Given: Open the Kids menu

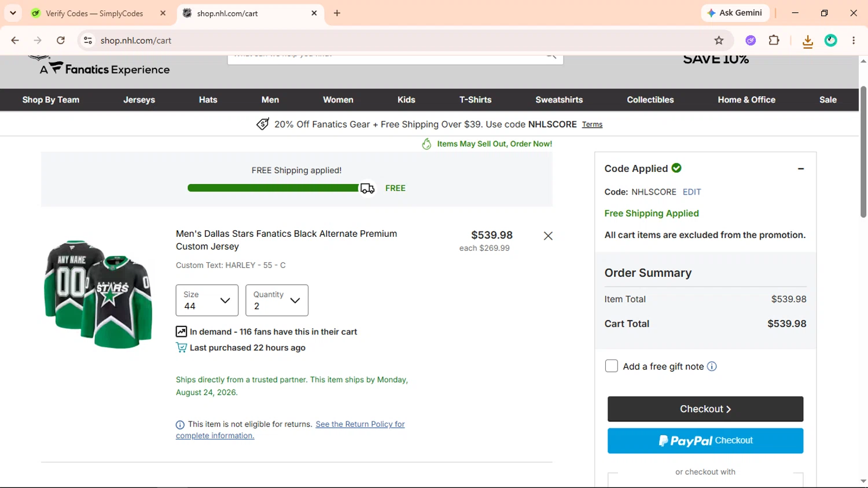Looking at the screenshot, I should 406,100.
